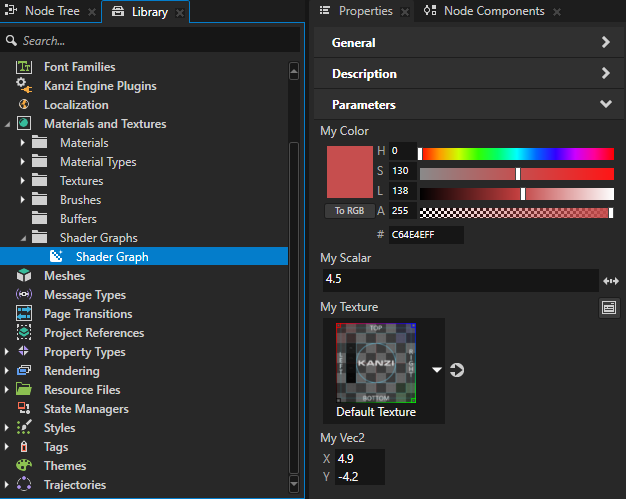Image resolution: width=626 pixels, height=499 pixels.
Task: Collapse the Shader Graphs folder
Action: pos(23,238)
